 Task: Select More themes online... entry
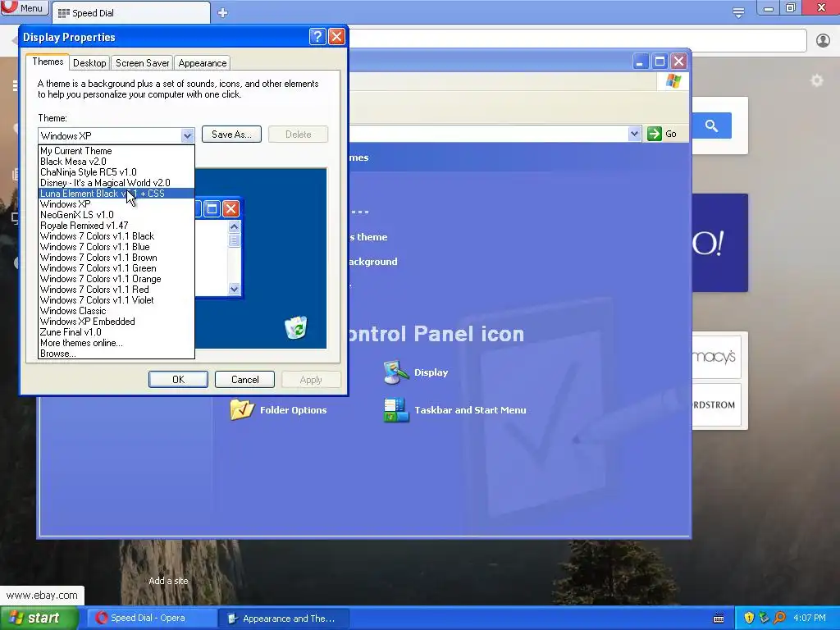116,343
